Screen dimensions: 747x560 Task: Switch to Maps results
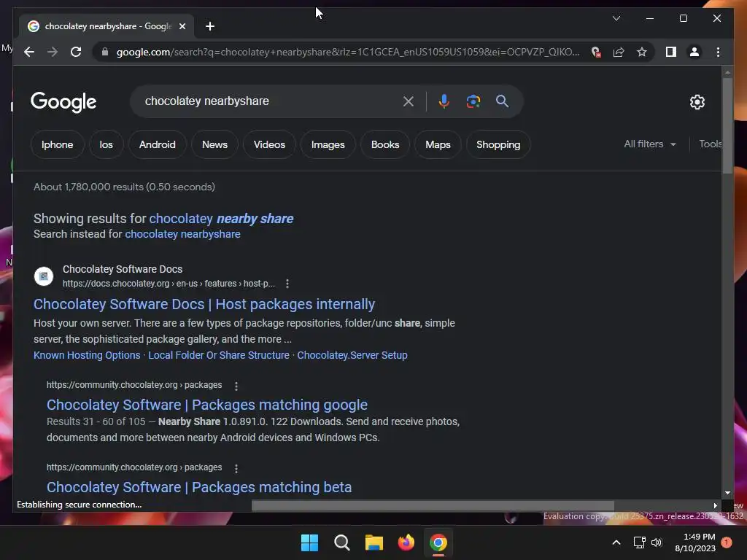pos(438,145)
